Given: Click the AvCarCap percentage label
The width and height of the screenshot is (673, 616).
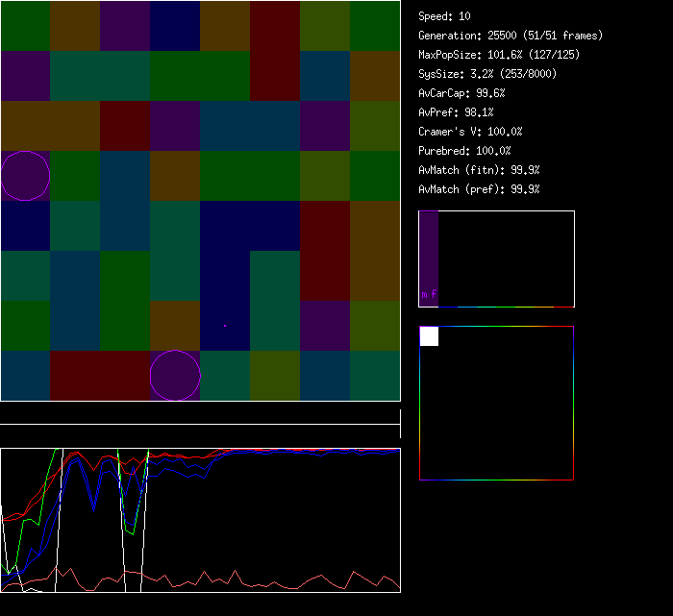Looking at the screenshot, I should (461, 93).
